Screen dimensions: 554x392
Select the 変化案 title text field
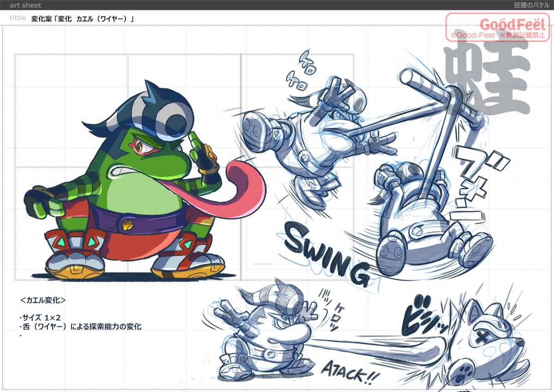(x=82, y=19)
